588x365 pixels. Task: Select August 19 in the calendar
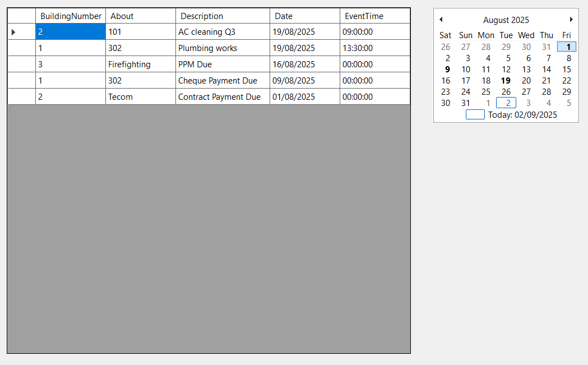pos(506,81)
